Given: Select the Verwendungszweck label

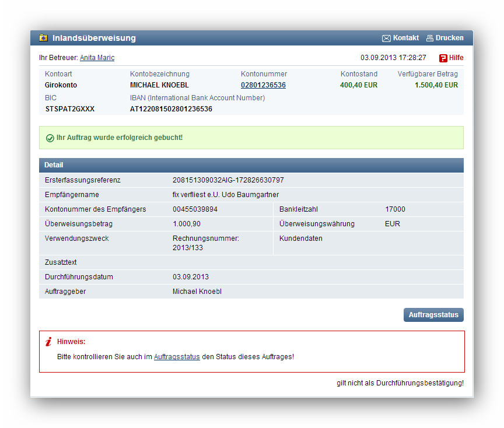Looking at the screenshot, I should coord(77,238).
